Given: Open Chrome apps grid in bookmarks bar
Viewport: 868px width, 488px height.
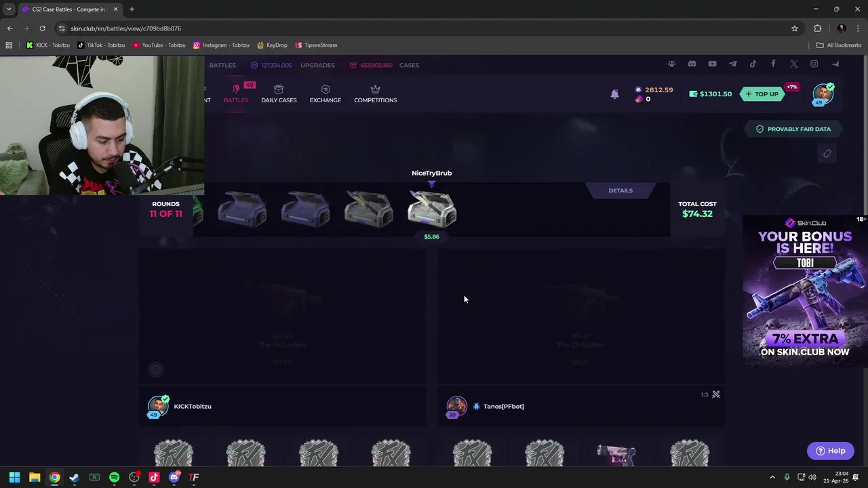Looking at the screenshot, I should (x=9, y=45).
